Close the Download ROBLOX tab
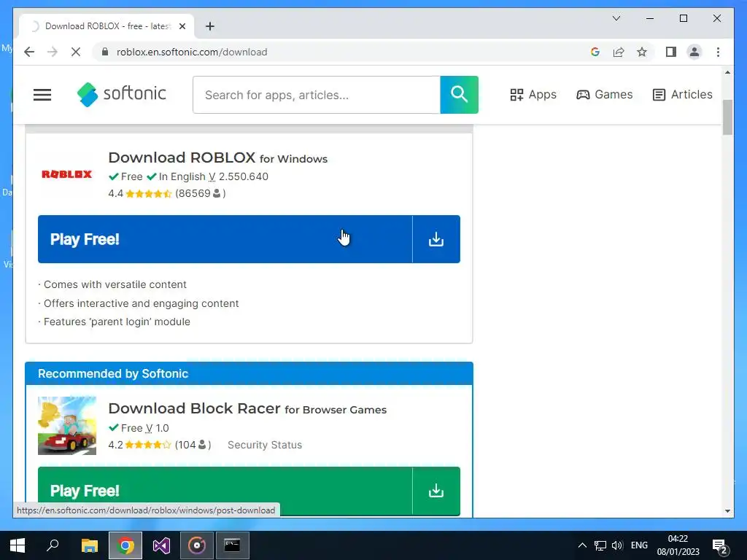Screen dimensions: 747x560 (182, 26)
